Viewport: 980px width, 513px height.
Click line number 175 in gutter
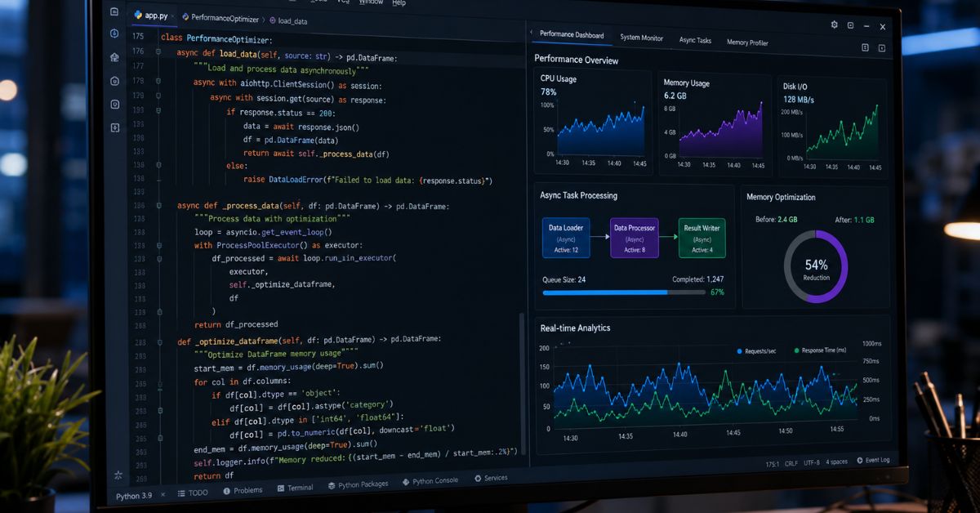(139, 37)
